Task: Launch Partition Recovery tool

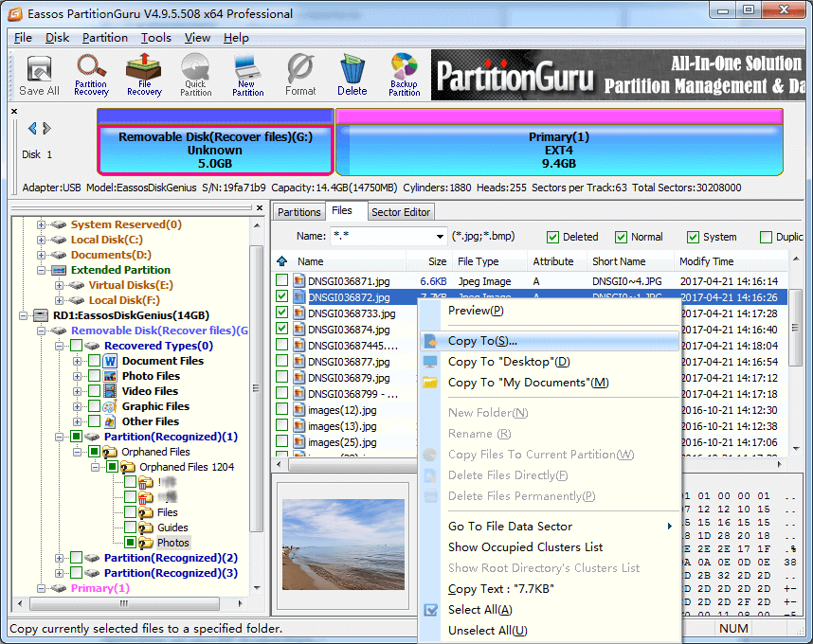Action: tap(91, 76)
